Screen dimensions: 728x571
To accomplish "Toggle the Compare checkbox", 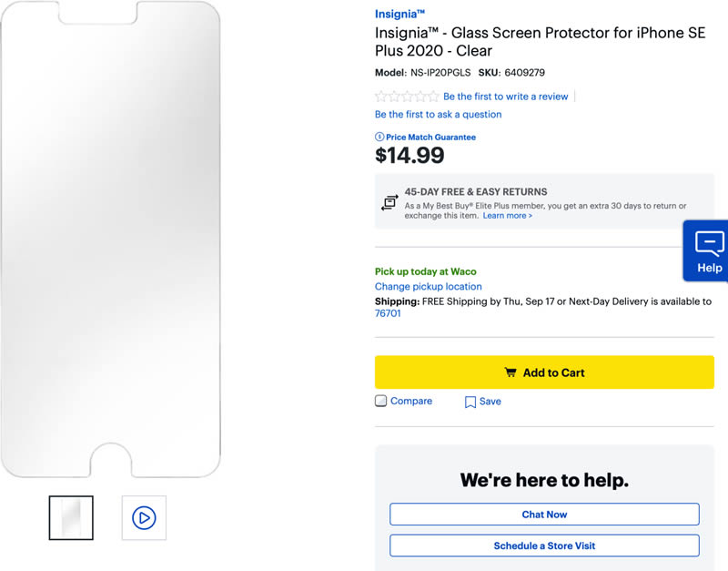I will [x=381, y=401].
